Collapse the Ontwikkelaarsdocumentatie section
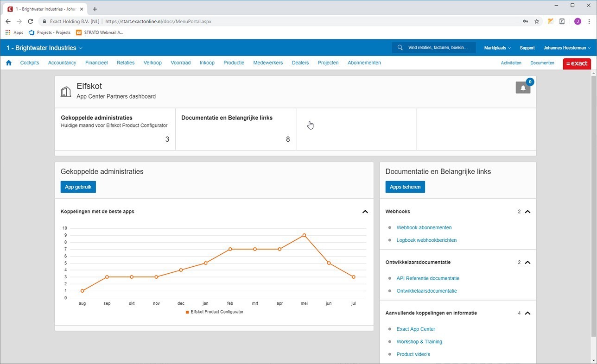 pyautogui.click(x=527, y=263)
